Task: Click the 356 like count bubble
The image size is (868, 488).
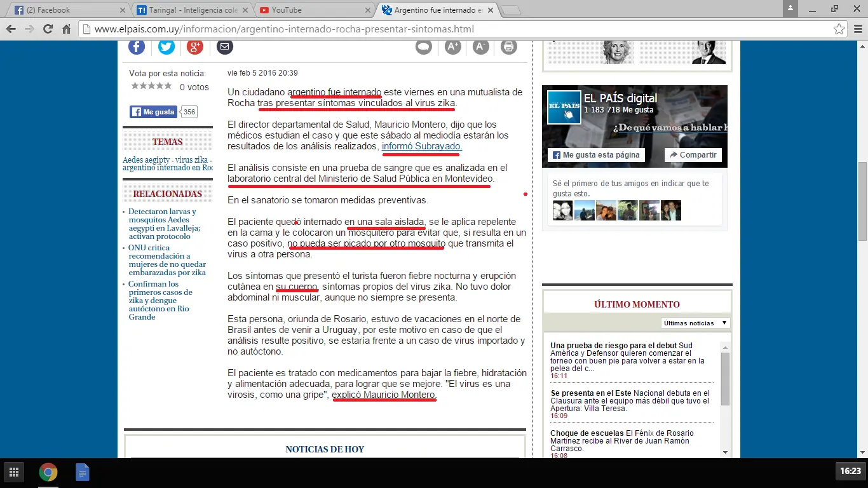Action: [189, 112]
